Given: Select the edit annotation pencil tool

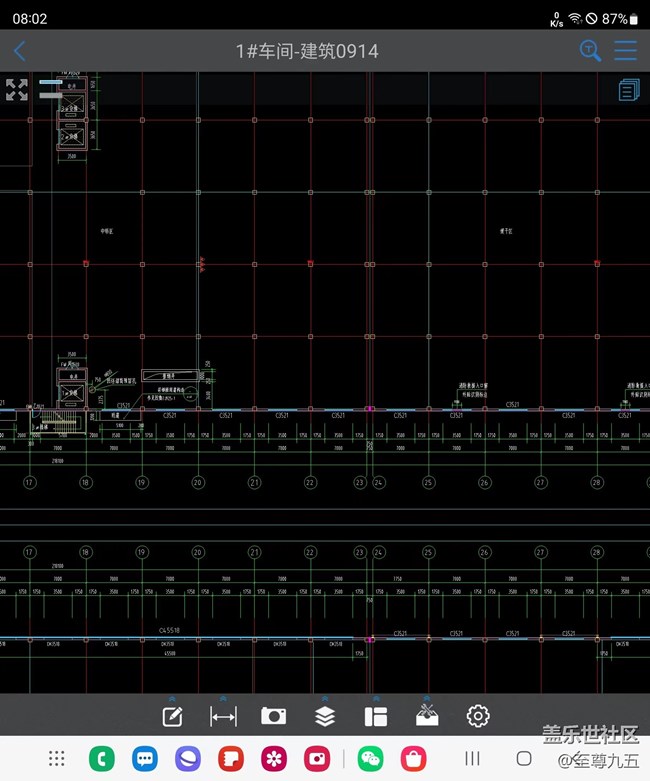Looking at the screenshot, I should pos(172,716).
